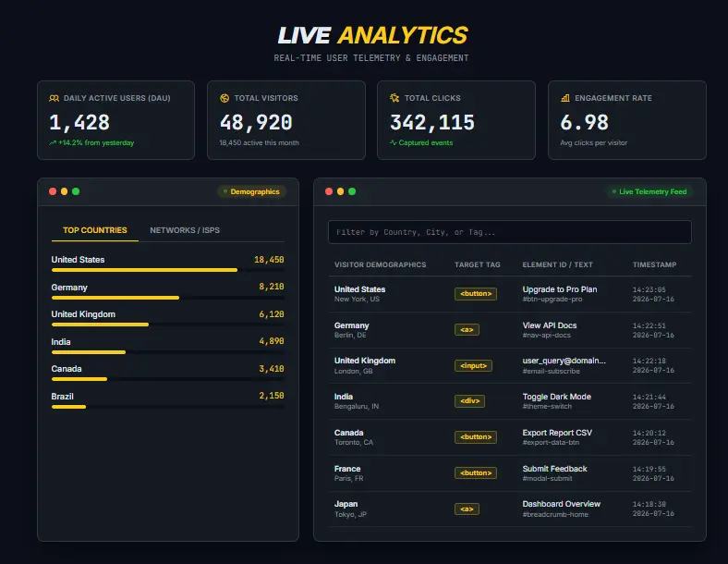Screen dimensions: 728x564
Task: Click the 6,120 United Kingdom count
Action: click(271, 314)
